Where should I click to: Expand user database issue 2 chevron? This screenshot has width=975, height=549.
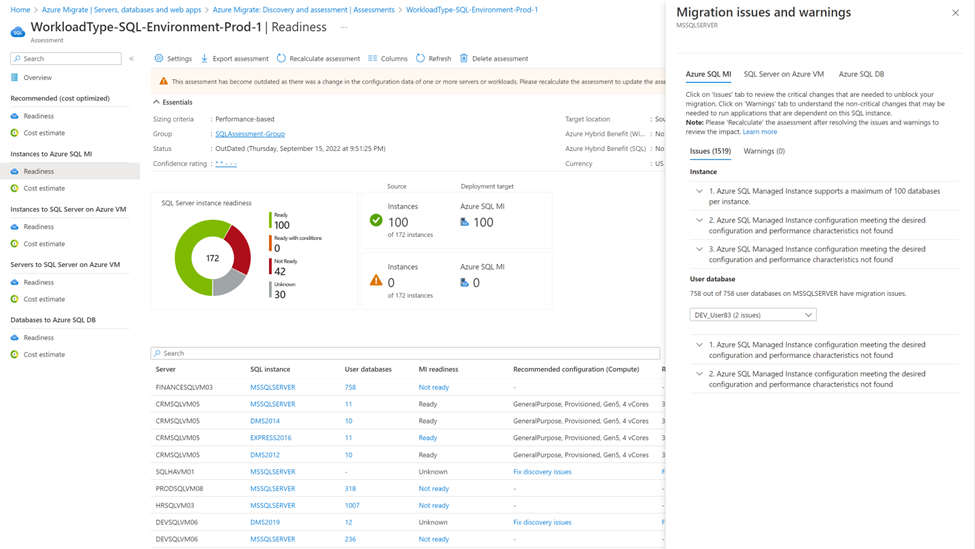pos(700,374)
